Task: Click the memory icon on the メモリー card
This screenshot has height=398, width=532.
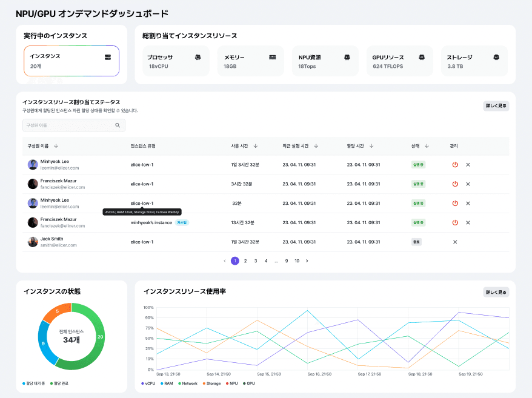Action: click(273, 57)
